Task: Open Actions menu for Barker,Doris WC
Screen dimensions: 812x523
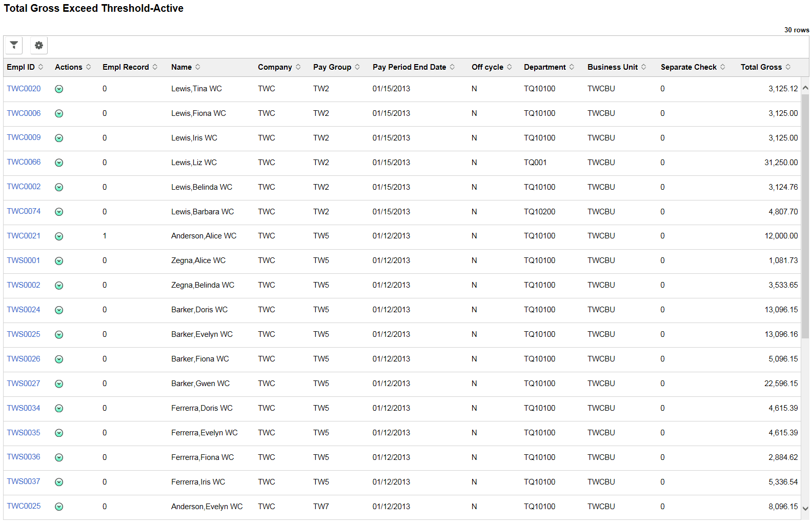Action: [59, 310]
